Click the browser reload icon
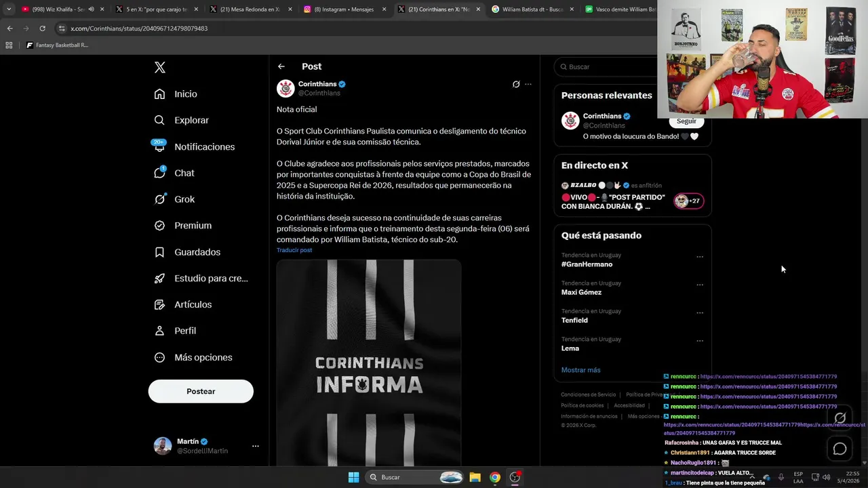Viewport: 868px width, 488px height. click(x=42, y=28)
